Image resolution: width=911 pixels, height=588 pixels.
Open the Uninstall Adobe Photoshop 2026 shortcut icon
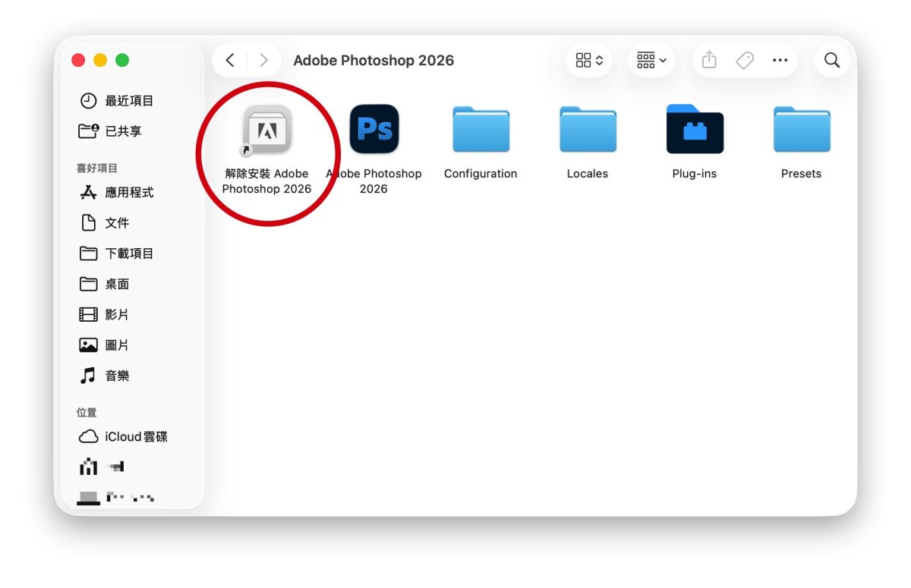[x=267, y=130]
